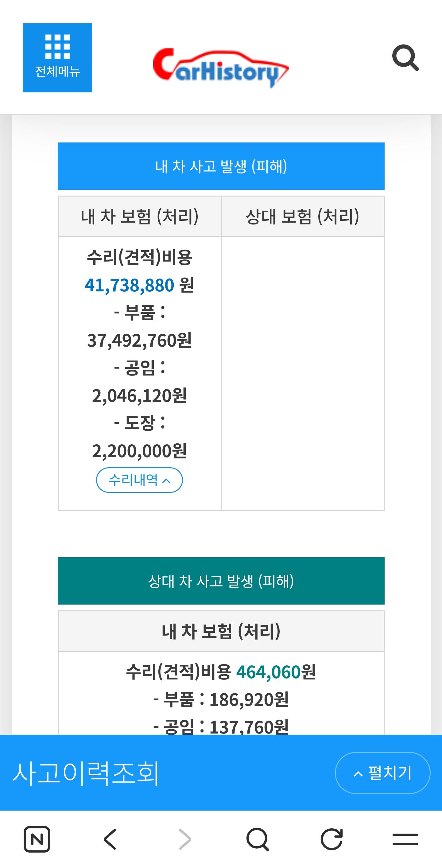Go back with browser back arrow
Screen dimensions: 442x868
(110, 839)
